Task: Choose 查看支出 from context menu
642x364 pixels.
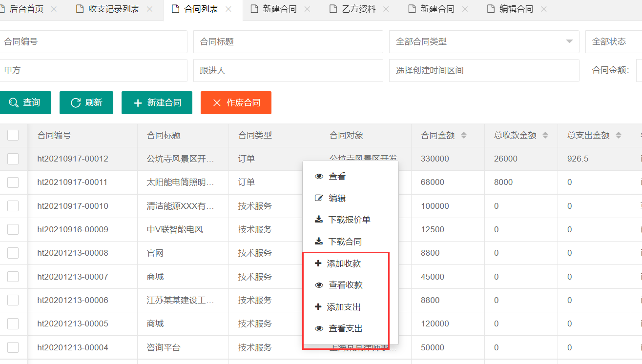Action: (345, 329)
